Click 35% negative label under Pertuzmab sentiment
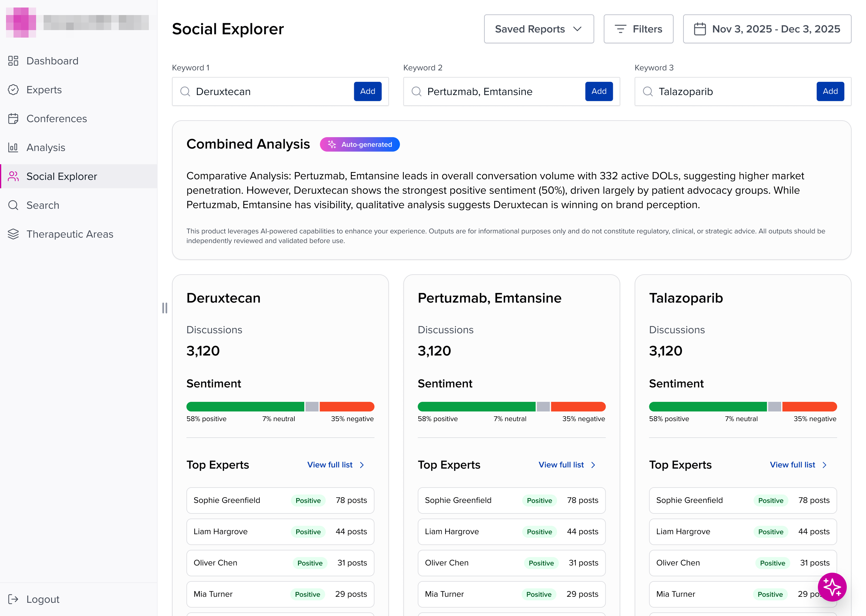Image resolution: width=866 pixels, height=616 pixels. [x=584, y=419]
